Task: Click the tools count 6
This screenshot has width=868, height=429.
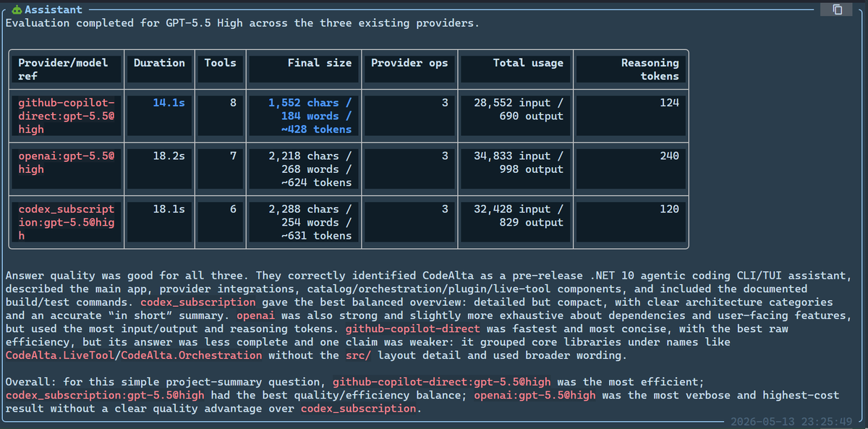Action: coord(233,209)
